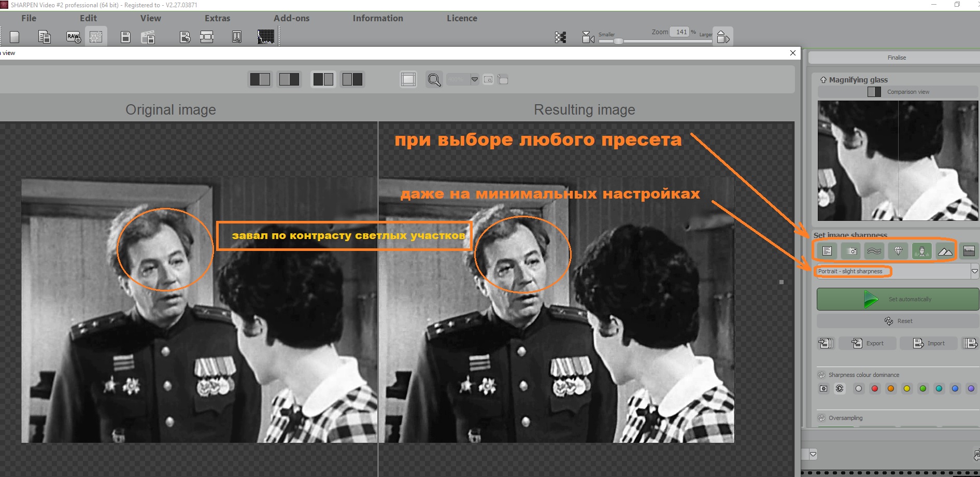Screen dimensions: 980x477
Task: Click the histogram icon in toolbar
Action: pyautogui.click(x=266, y=37)
